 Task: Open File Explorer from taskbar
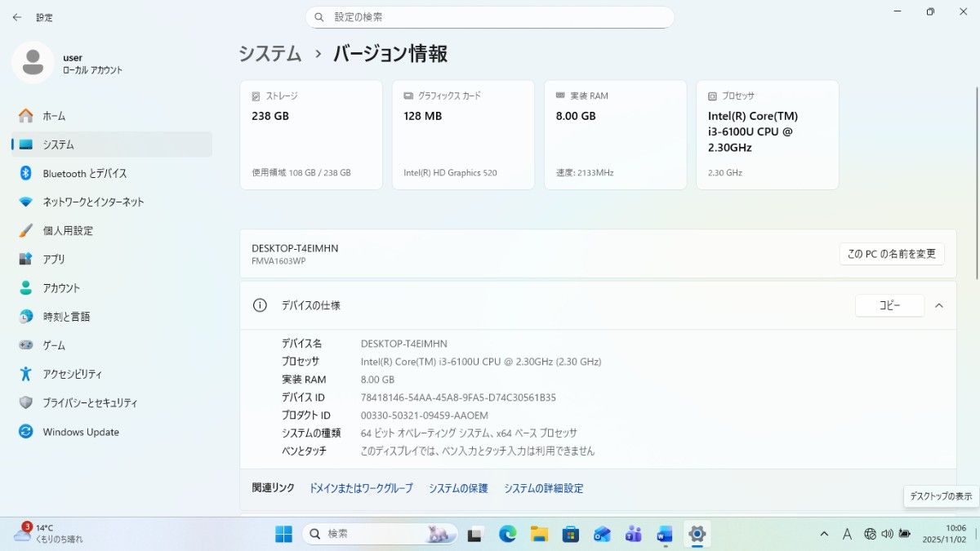tap(539, 535)
